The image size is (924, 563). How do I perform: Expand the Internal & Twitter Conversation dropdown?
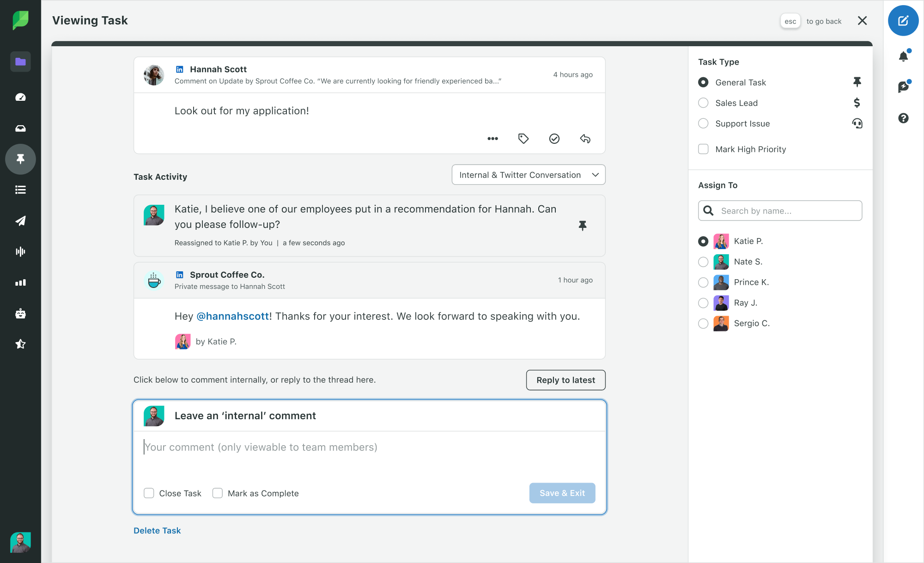(527, 174)
